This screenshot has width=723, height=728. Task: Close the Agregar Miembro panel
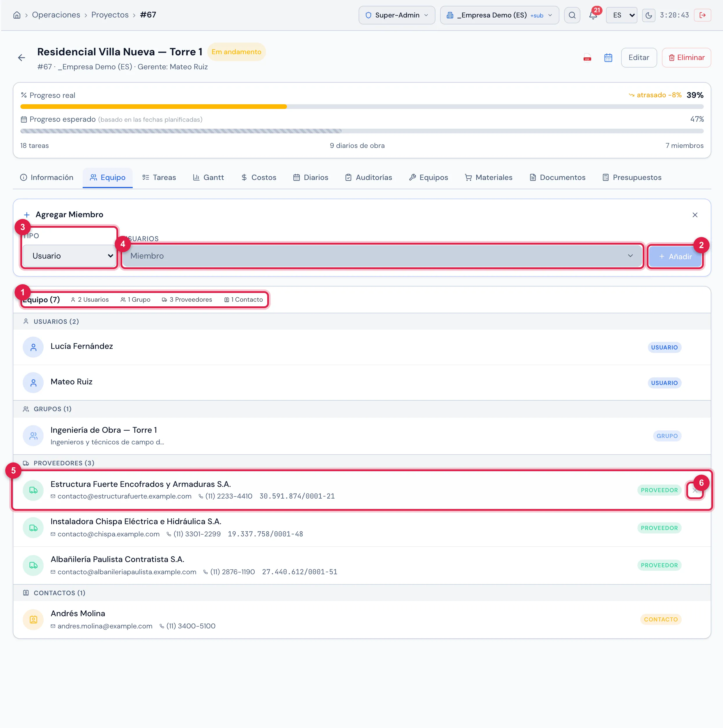[695, 215]
